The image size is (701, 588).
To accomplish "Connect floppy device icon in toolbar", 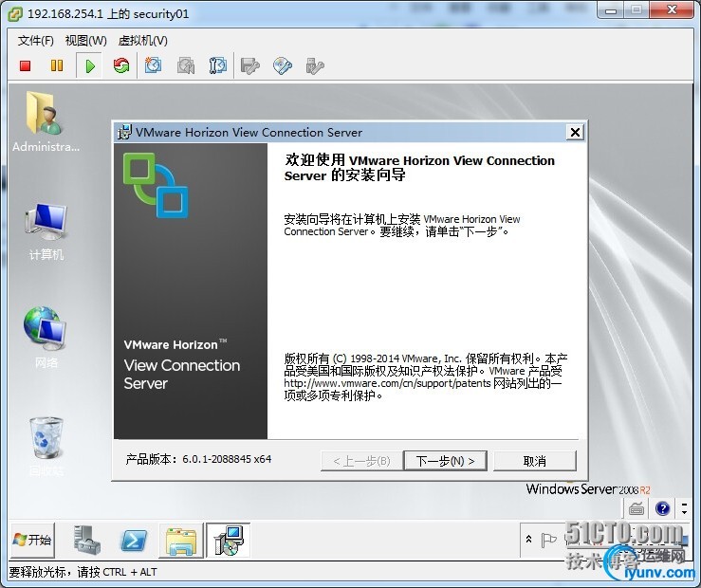I will 249,66.
